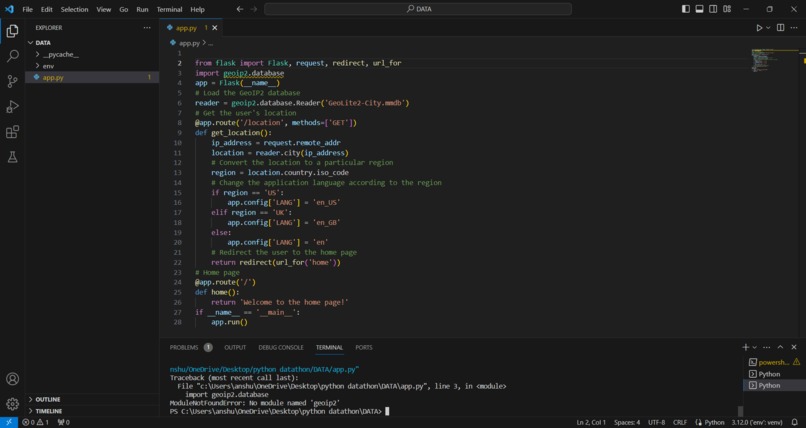Click the VS Code logo icon

click(x=9, y=9)
